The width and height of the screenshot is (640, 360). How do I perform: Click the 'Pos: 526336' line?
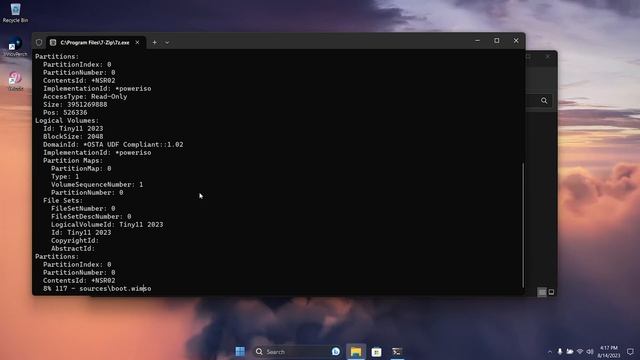point(65,113)
